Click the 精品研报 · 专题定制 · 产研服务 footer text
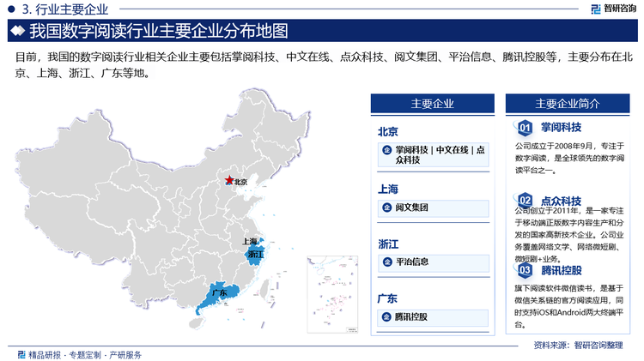This screenshot has width=644, height=361. (x=85, y=355)
